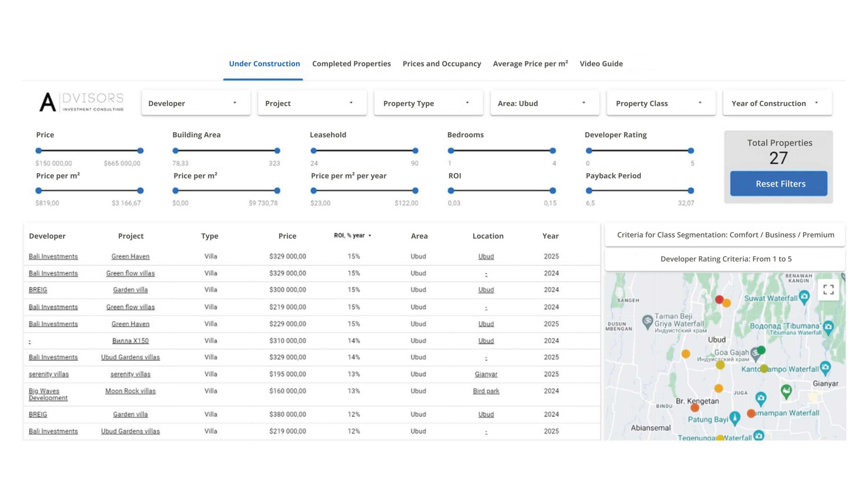The width and height of the screenshot is (868, 488).
Task: Click the red property marker on the map
Action: point(719,299)
